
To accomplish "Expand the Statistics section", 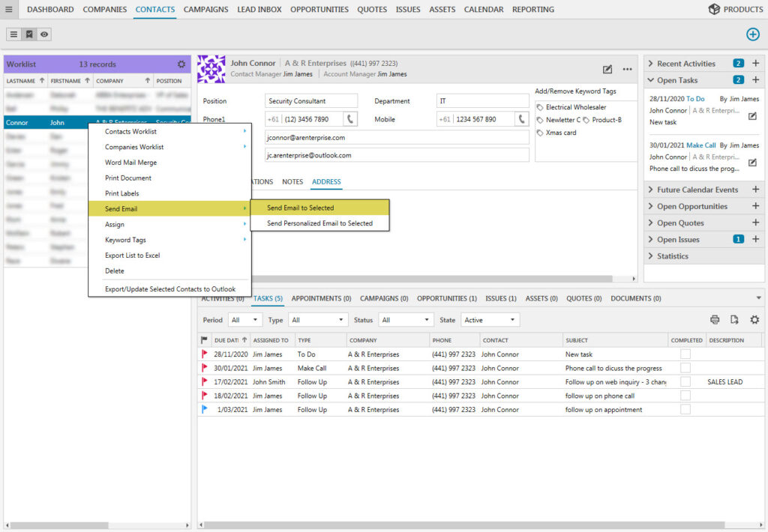I will (672, 256).
